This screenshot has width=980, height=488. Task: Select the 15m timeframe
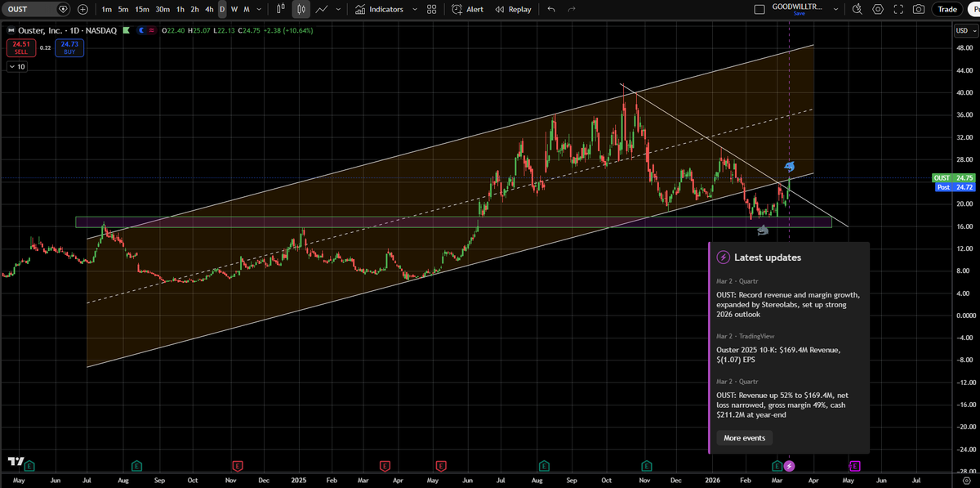point(142,9)
